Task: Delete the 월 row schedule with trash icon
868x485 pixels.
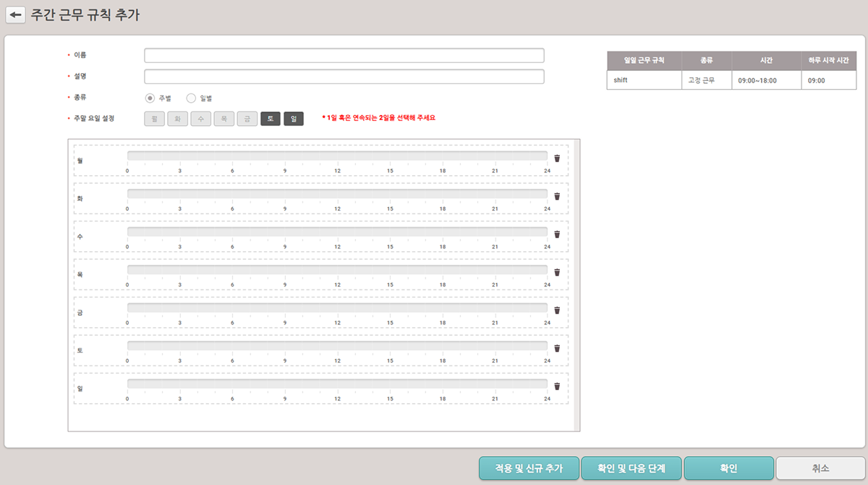Action: [x=557, y=159]
